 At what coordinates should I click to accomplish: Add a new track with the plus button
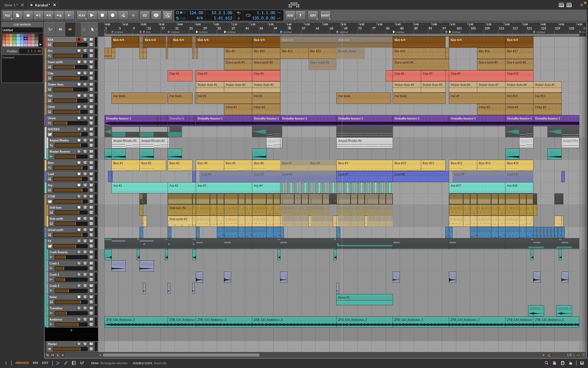tap(71, 330)
